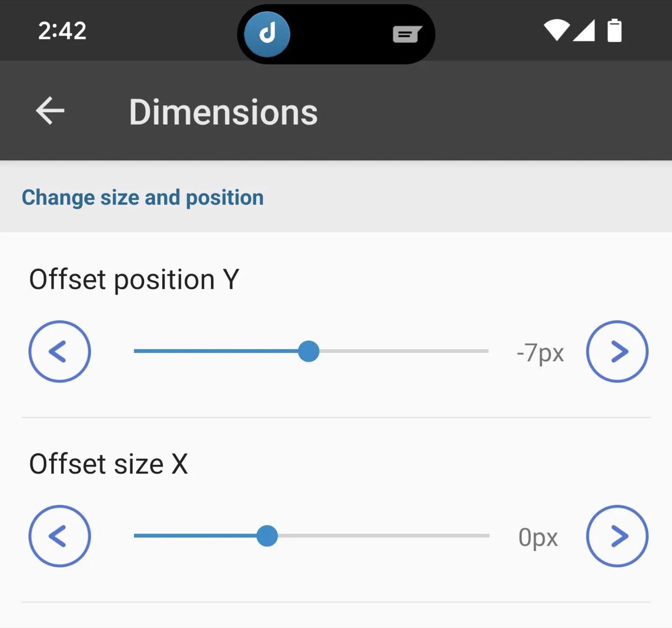This screenshot has width=672, height=628.
Task: Click the "Offset size X" label
Action: [x=108, y=464]
